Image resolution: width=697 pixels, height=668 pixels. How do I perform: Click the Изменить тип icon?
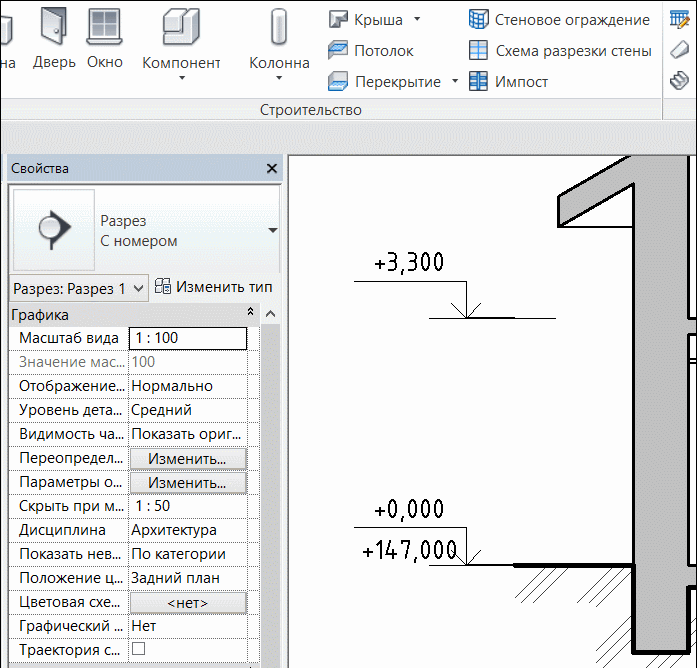162,286
